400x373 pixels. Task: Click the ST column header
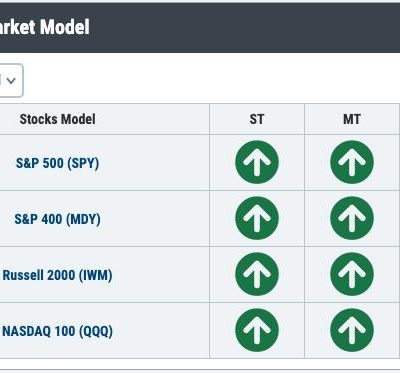(257, 119)
